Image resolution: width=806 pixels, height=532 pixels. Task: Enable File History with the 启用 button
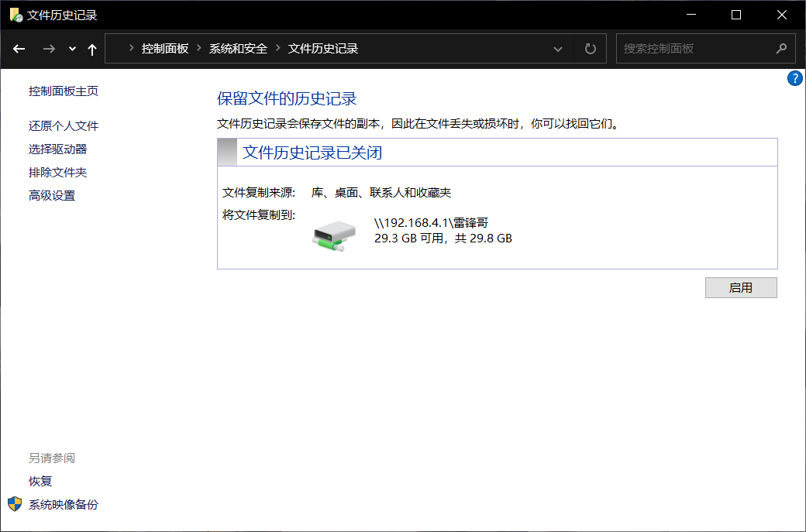[x=740, y=287]
